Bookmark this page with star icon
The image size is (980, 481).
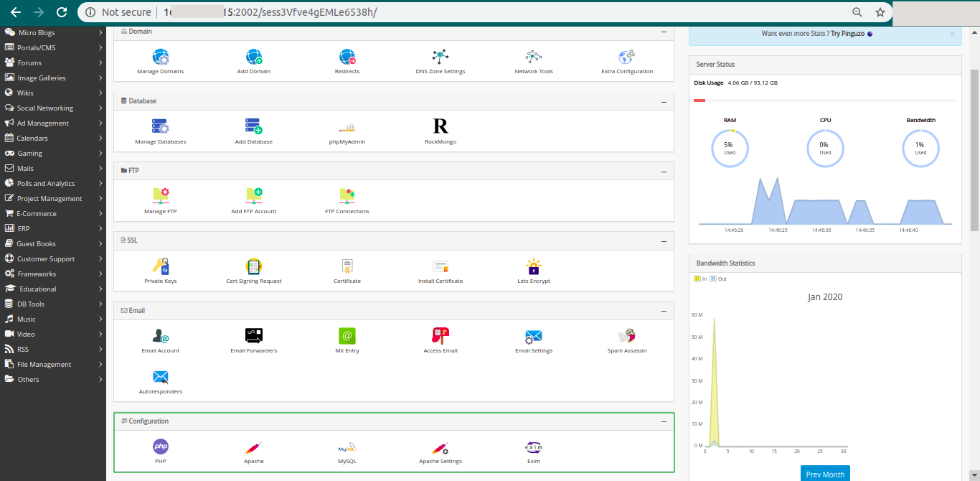click(880, 12)
